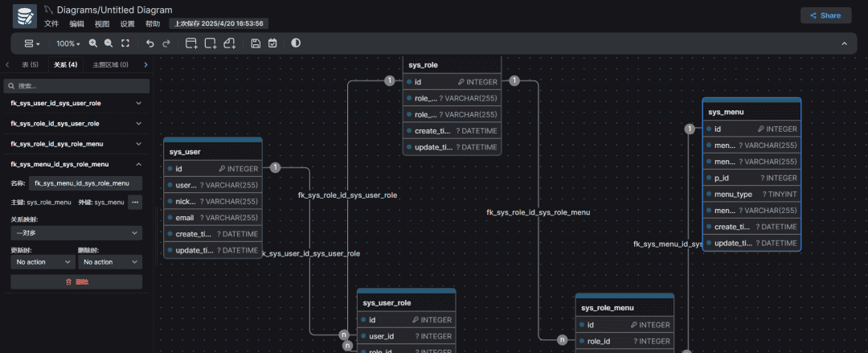This screenshot has height=353, width=868.
Task: Save the diagram with the floppy disk icon
Action: coord(256,43)
